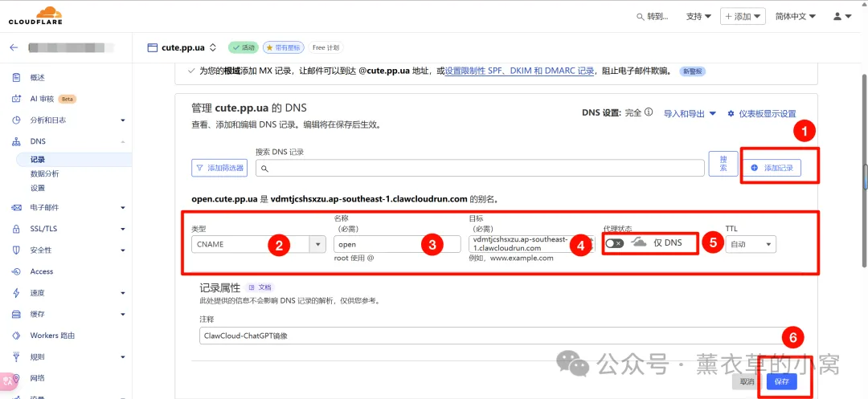Click the DNS sidebar icon
868x399 pixels.
click(17, 141)
